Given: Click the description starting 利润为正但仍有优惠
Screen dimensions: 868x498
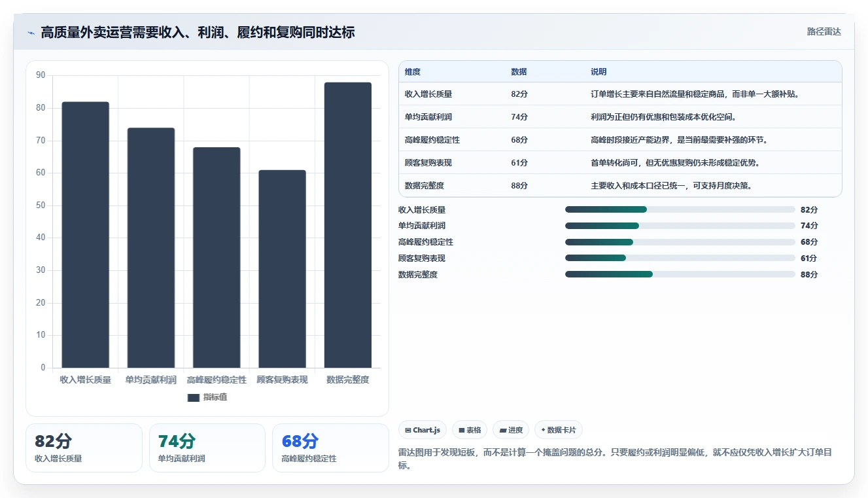Looking at the screenshot, I should click(663, 117).
